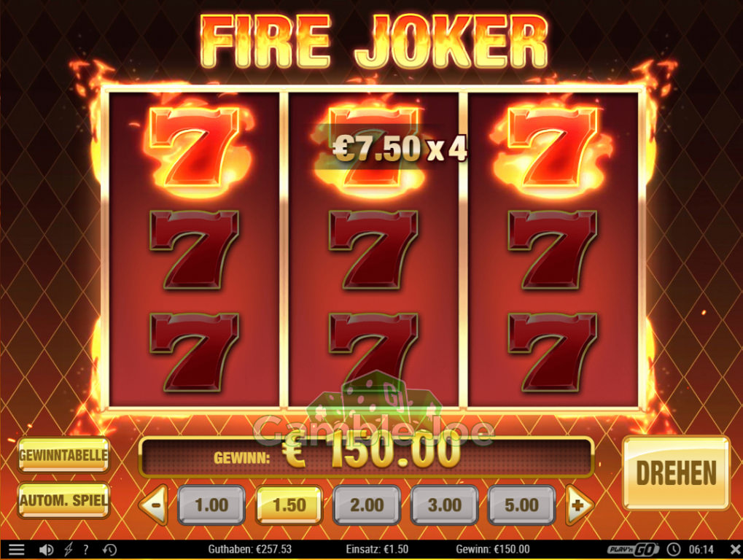This screenshot has height=560, width=743.
Task: Mute the game sound speaker icon
Action: (46, 550)
